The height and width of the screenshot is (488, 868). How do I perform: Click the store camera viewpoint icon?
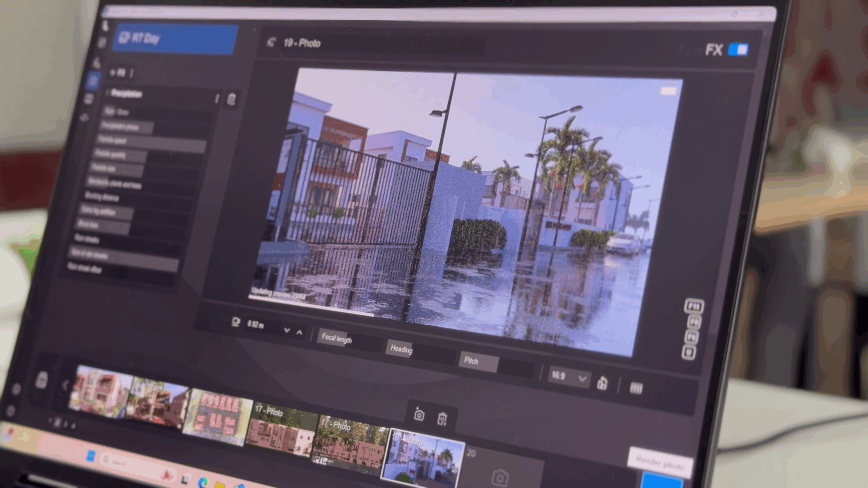419,414
